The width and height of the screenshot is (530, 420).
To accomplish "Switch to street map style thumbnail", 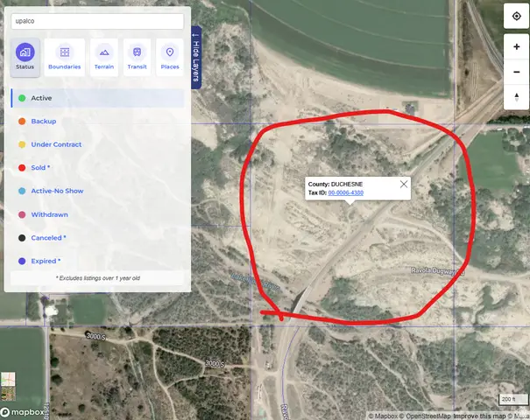I will tap(9, 381).
